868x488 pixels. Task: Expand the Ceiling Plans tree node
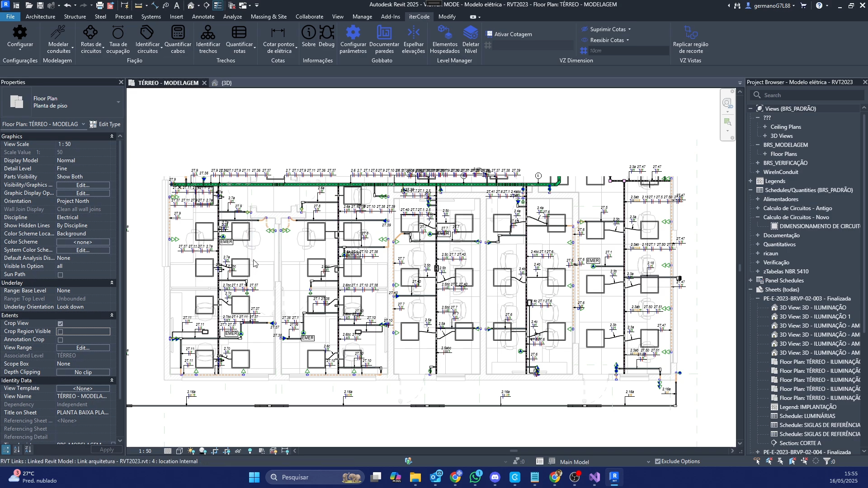click(x=765, y=127)
